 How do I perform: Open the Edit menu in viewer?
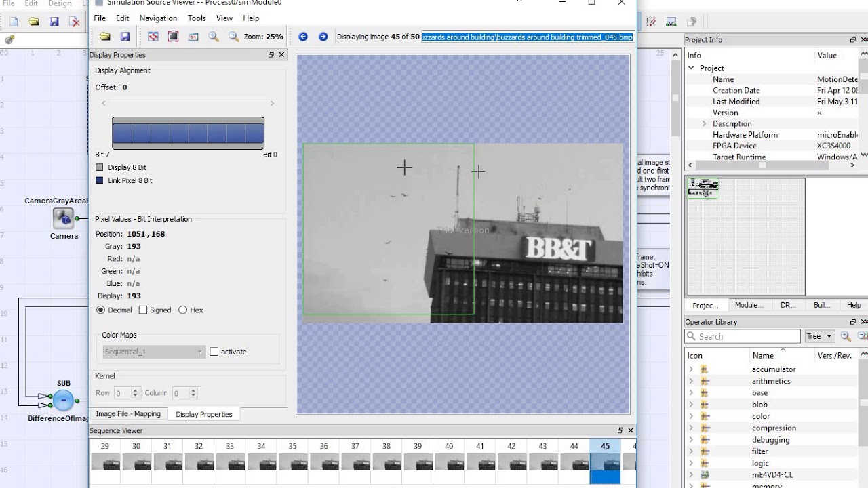click(x=122, y=18)
